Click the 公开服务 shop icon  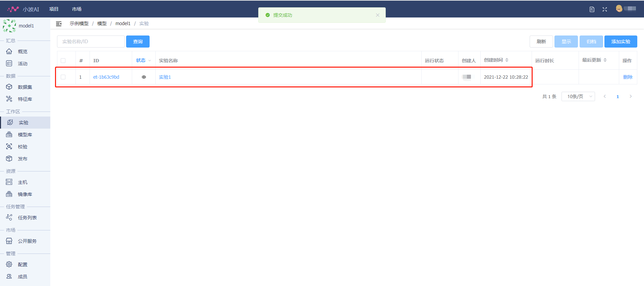(x=9, y=241)
